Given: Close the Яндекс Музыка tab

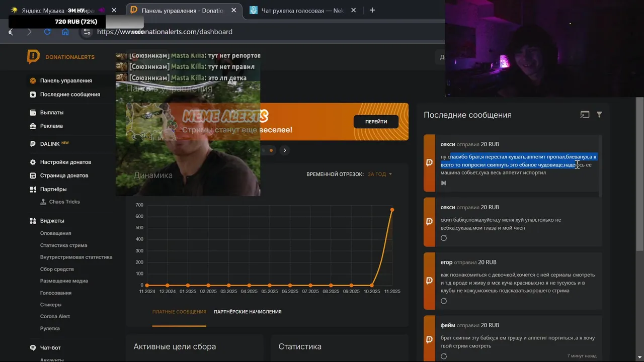Looking at the screenshot, I should [x=114, y=10].
